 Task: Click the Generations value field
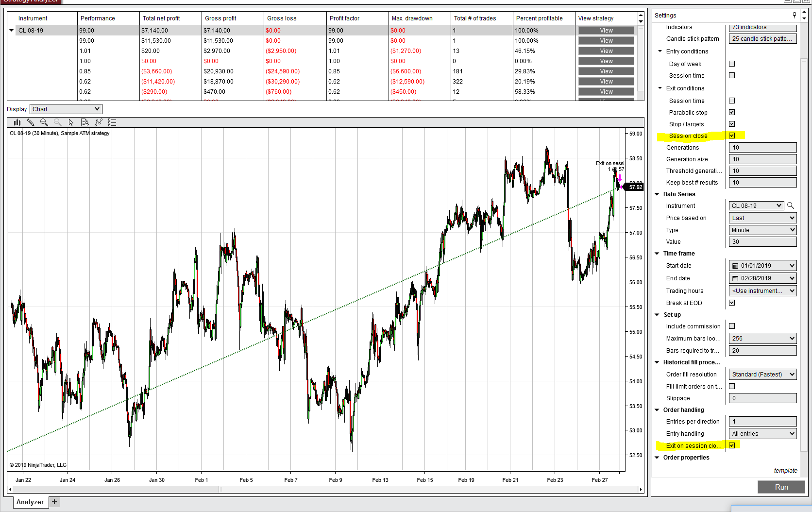(763, 148)
